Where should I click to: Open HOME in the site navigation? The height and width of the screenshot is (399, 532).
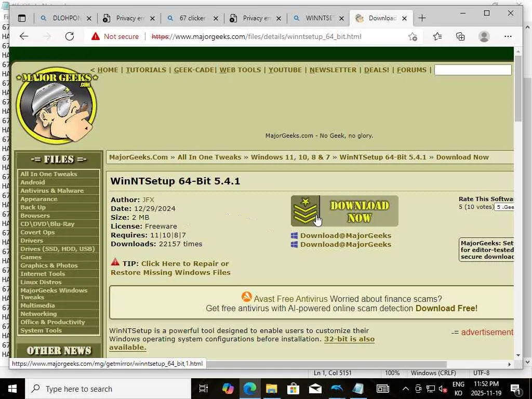(108, 70)
